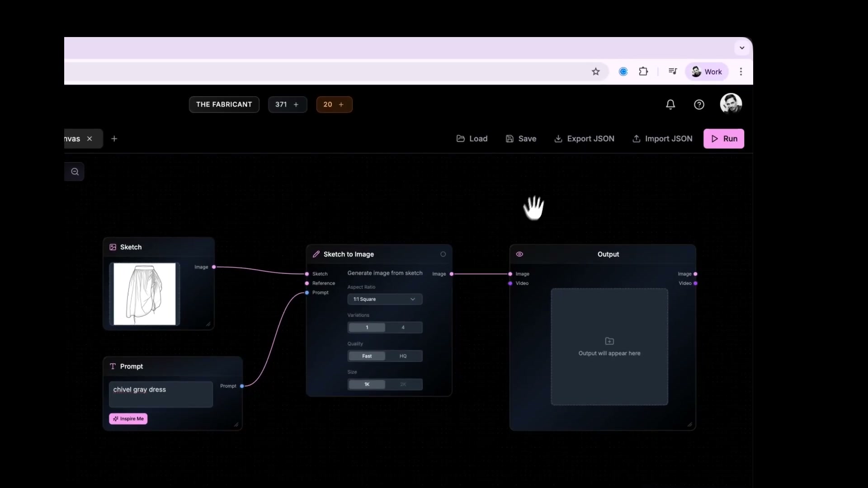This screenshot has width=868, height=488.
Task: Click the Inspire Me button
Action: coord(128,418)
